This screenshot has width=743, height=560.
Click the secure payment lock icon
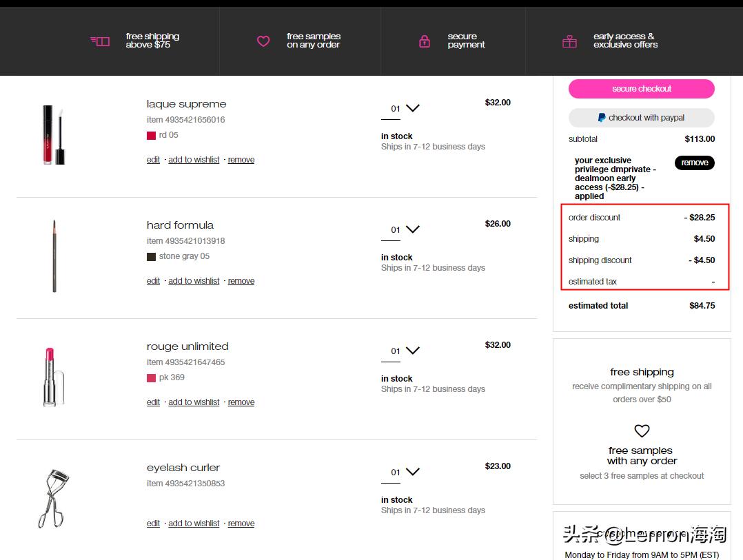(425, 41)
